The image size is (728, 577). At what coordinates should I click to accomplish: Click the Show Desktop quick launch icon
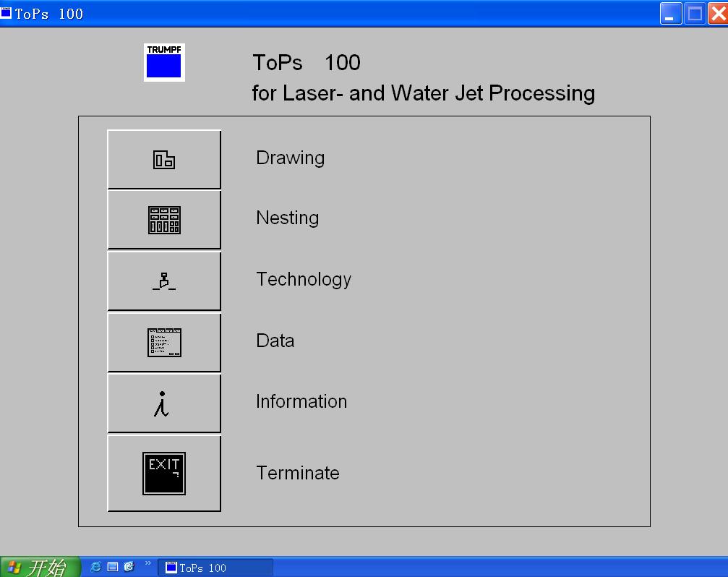(113, 567)
